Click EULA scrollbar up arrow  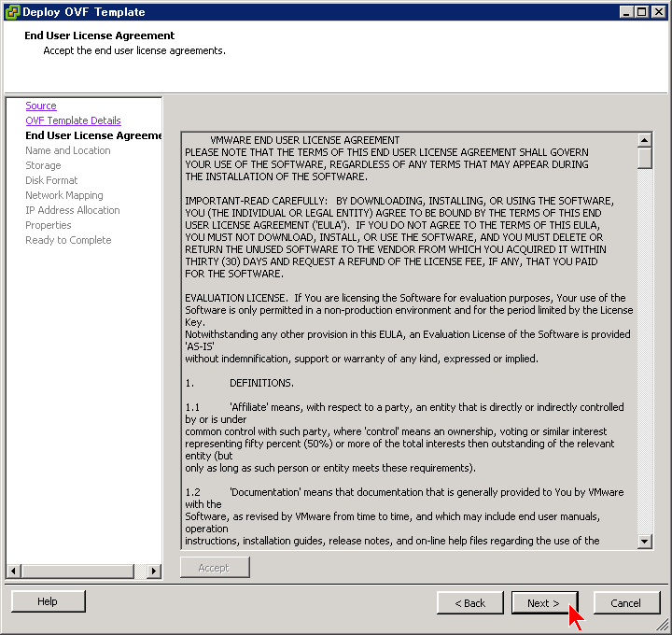[645, 140]
